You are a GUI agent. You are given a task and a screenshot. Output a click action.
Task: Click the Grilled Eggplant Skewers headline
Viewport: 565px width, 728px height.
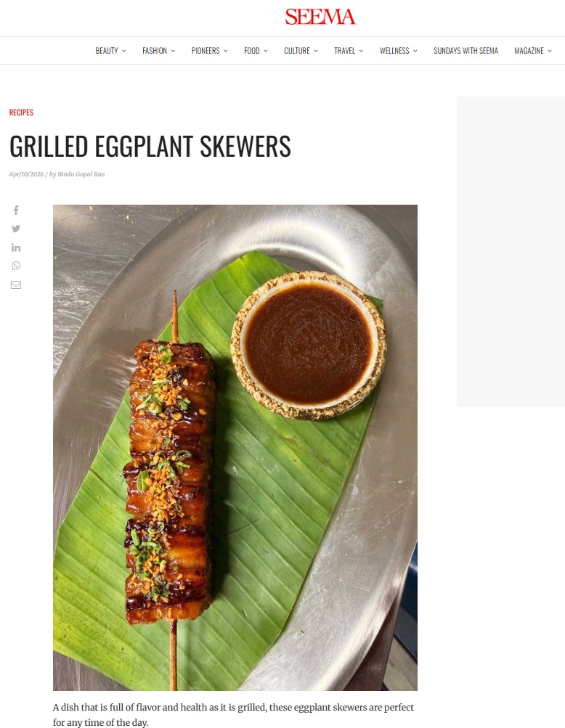tap(150, 146)
